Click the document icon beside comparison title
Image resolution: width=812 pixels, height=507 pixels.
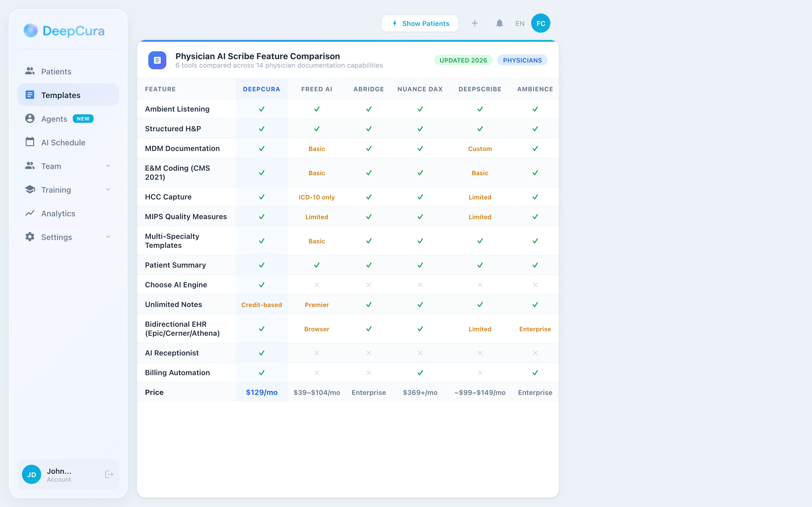157,60
